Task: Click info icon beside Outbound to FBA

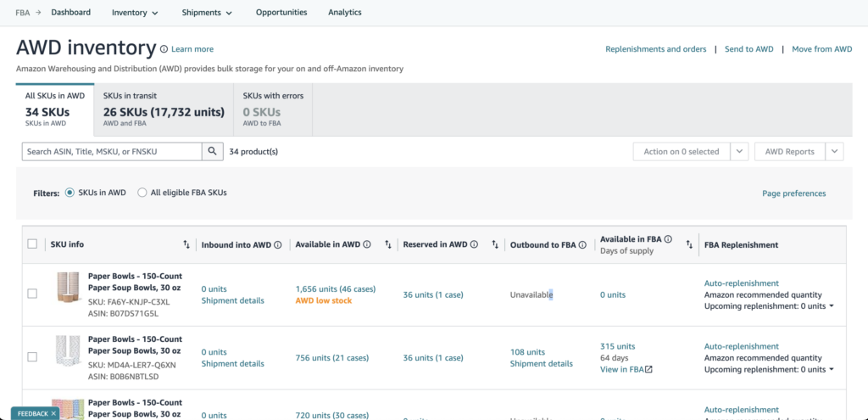Action: [x=582, y=245]
